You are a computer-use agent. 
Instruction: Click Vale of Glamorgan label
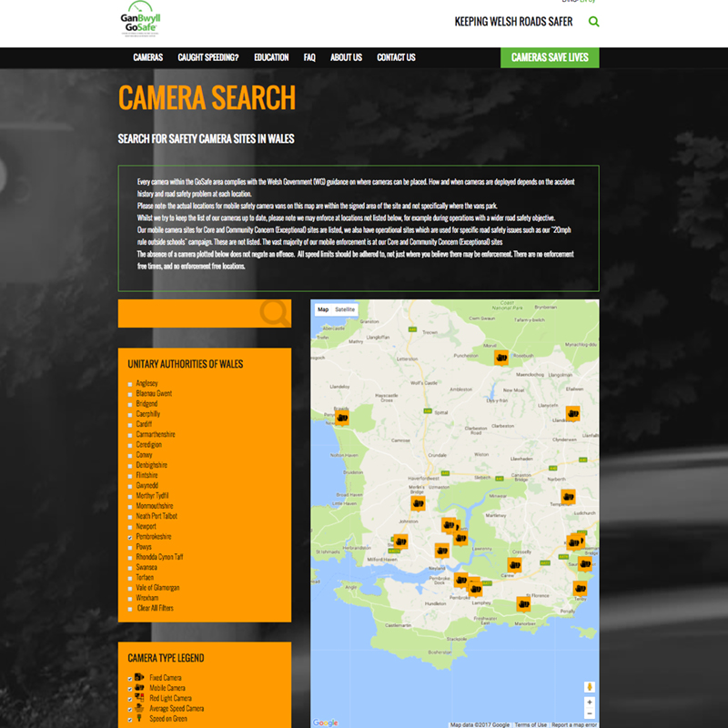tap(157, 588)
